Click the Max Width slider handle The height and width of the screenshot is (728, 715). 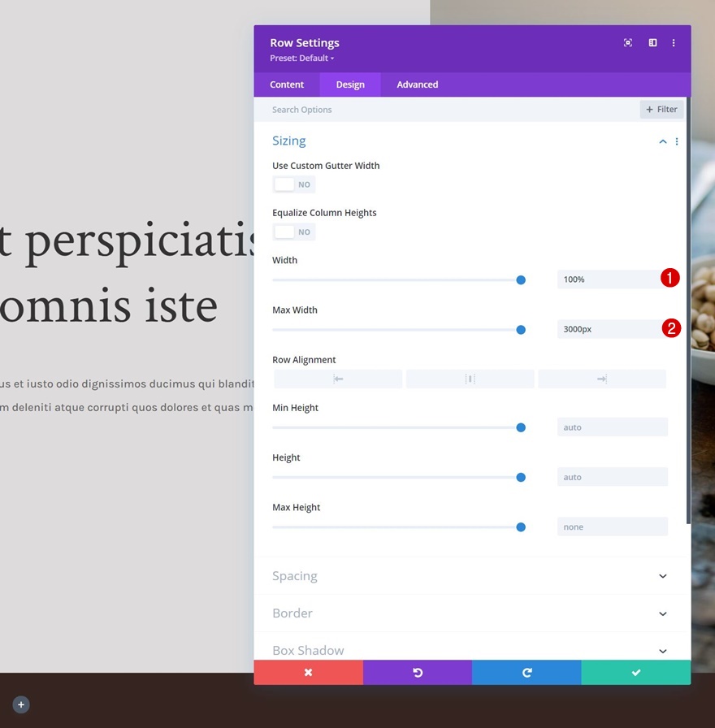click(x=521, y=330)
